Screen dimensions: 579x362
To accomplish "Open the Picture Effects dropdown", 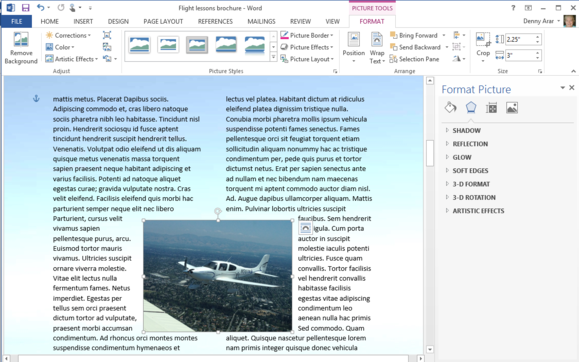I will 307,47.
